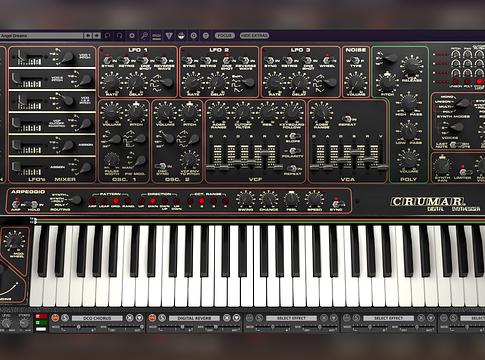Viewport: 485px width, 360px height.
Task: Toggle the VCA Repeat switch
Action: [x=347, y=119]
